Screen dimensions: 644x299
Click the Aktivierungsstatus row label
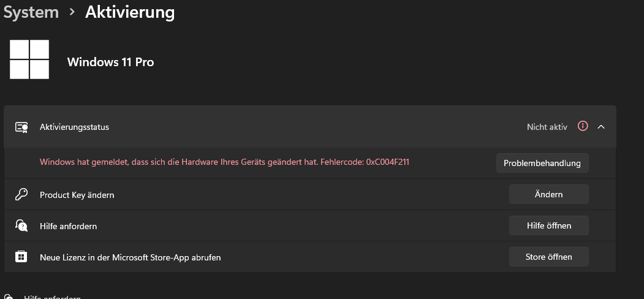[x=74, y=127]
